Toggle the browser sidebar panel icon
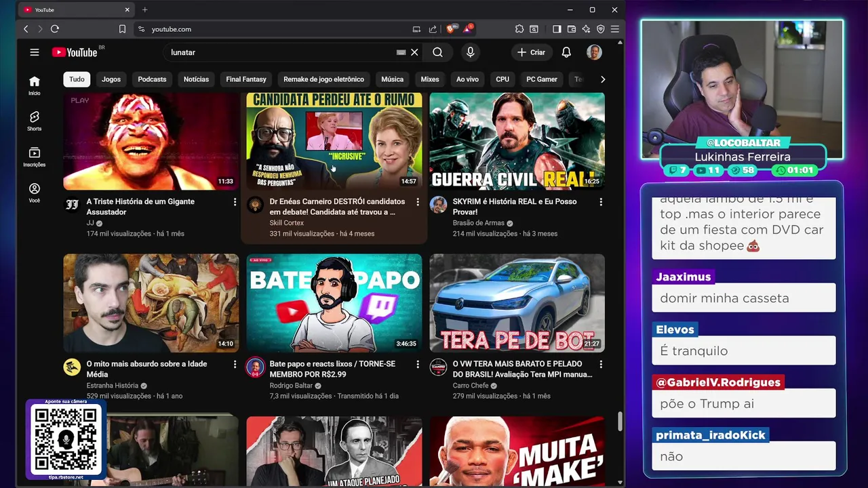The image size is (868, 488). pos(557,29)
